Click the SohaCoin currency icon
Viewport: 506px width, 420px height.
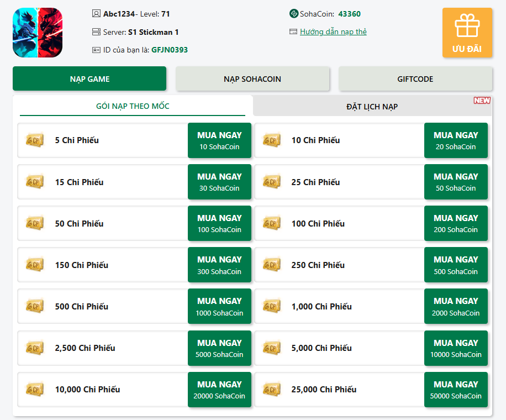tap(294, 14)
